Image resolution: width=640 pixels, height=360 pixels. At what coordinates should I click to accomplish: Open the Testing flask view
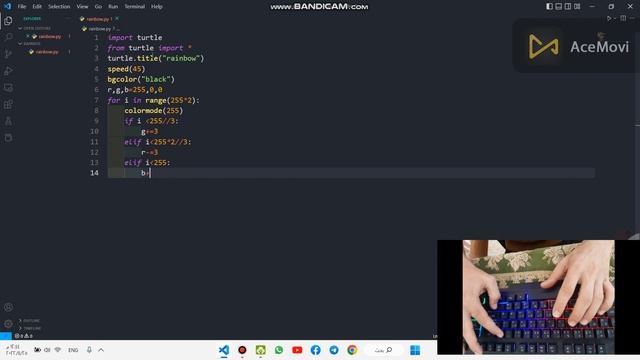[x=8, y=121]
